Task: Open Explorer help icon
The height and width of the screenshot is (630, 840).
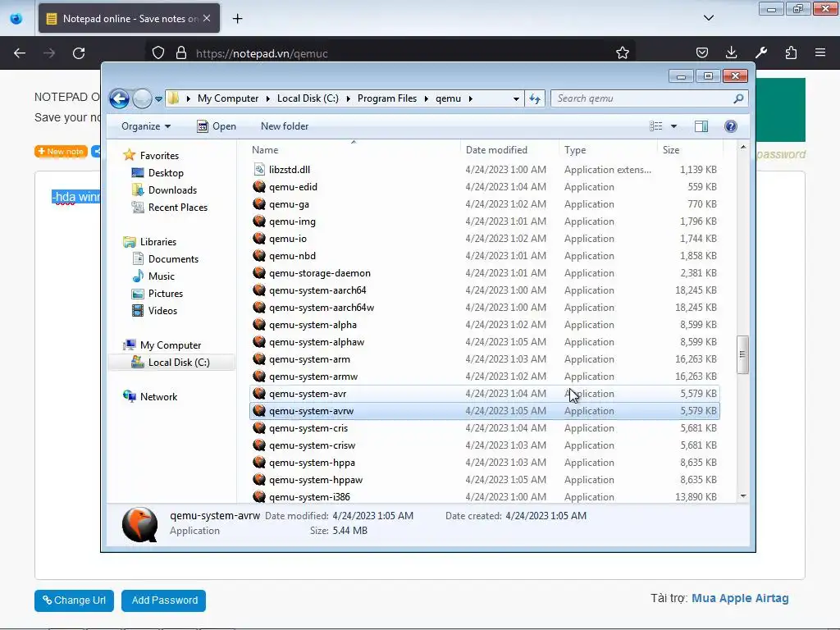Action: [x=731, y=126]
